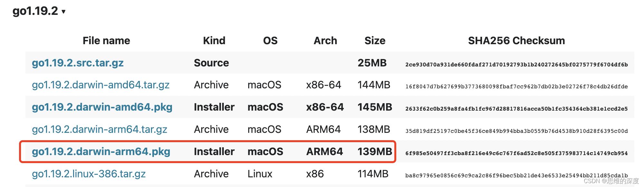Click the OS column header
This screenshot has width=644, height=187.
(x=270, y=41)
